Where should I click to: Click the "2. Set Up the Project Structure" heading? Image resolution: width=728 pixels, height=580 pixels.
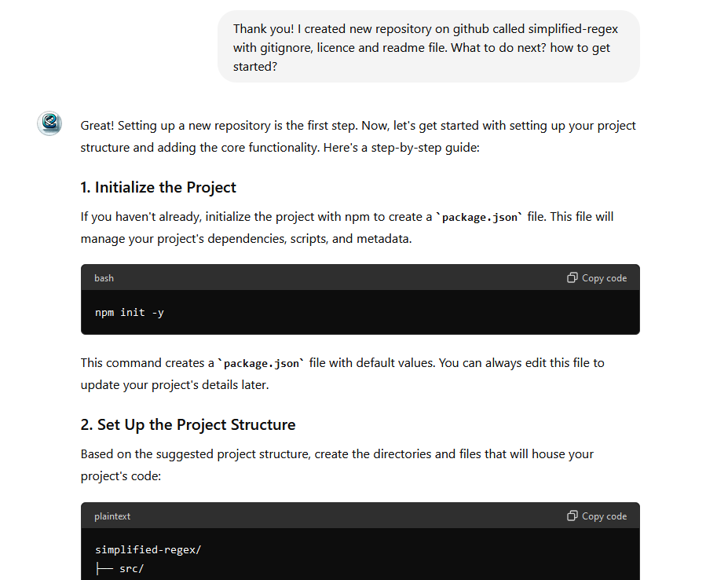188,424
